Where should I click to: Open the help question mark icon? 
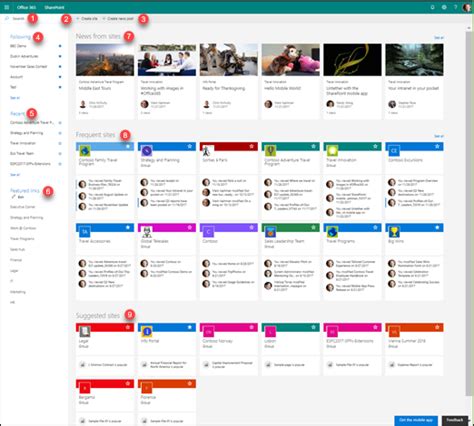[x=455, y=7]
